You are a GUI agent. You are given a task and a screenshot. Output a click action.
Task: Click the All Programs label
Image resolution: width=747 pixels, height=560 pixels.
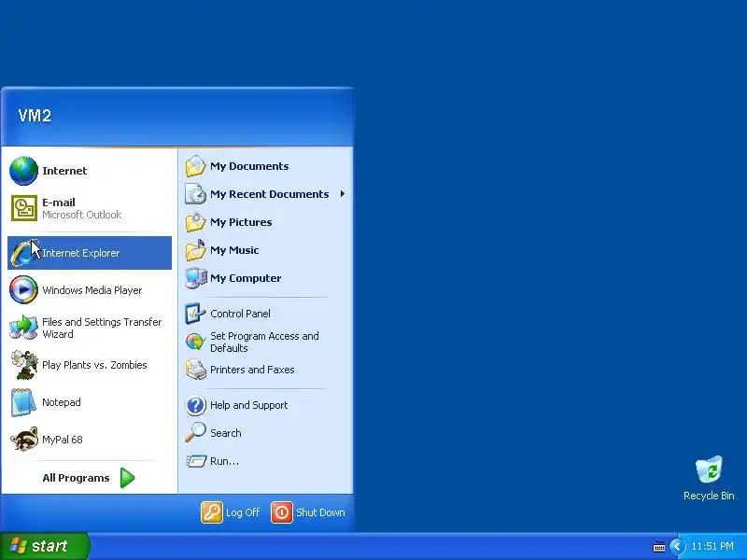[76, 478]
